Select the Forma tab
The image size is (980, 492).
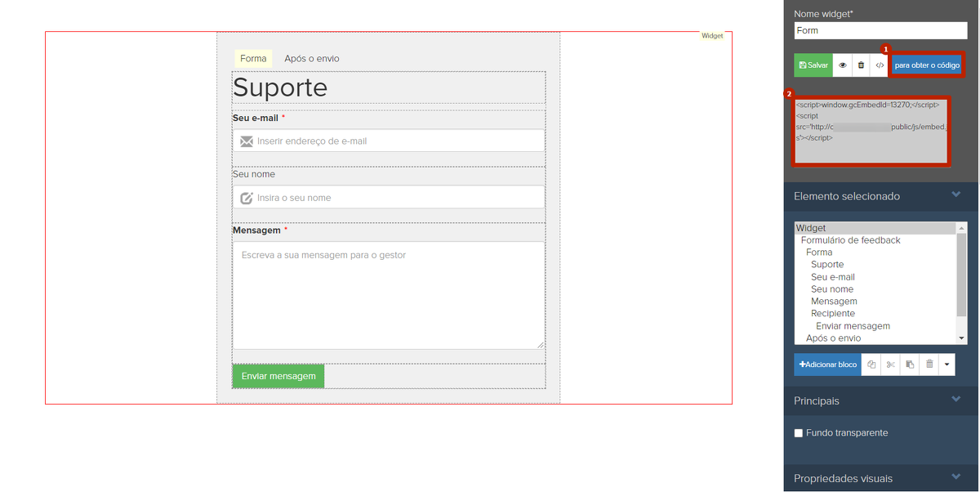click(253, 59)
